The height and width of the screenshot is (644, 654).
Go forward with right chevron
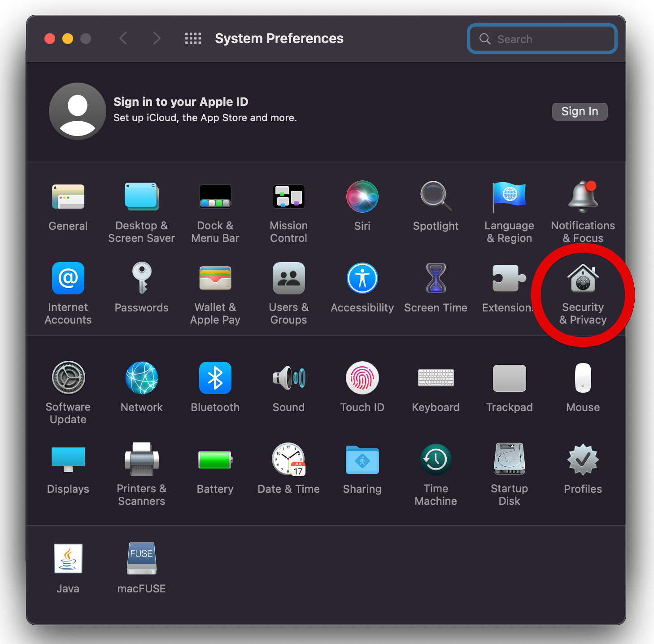[x=157, y=39]
